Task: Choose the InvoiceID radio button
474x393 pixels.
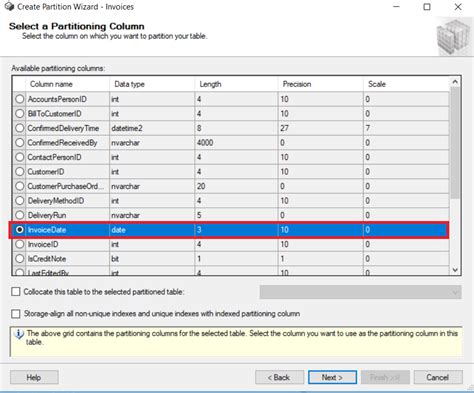Action: (20, 244)
